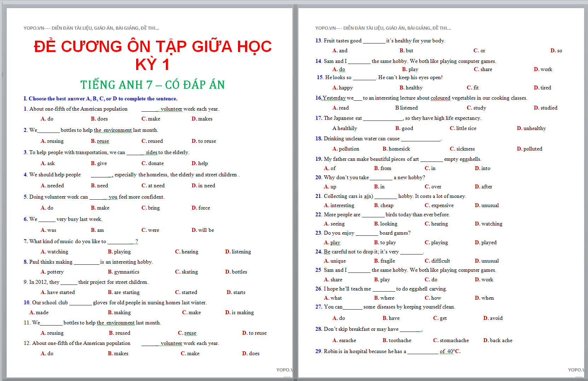
Task: Click answer "B. gymnastics" in question 8
Action: (123, 272)
